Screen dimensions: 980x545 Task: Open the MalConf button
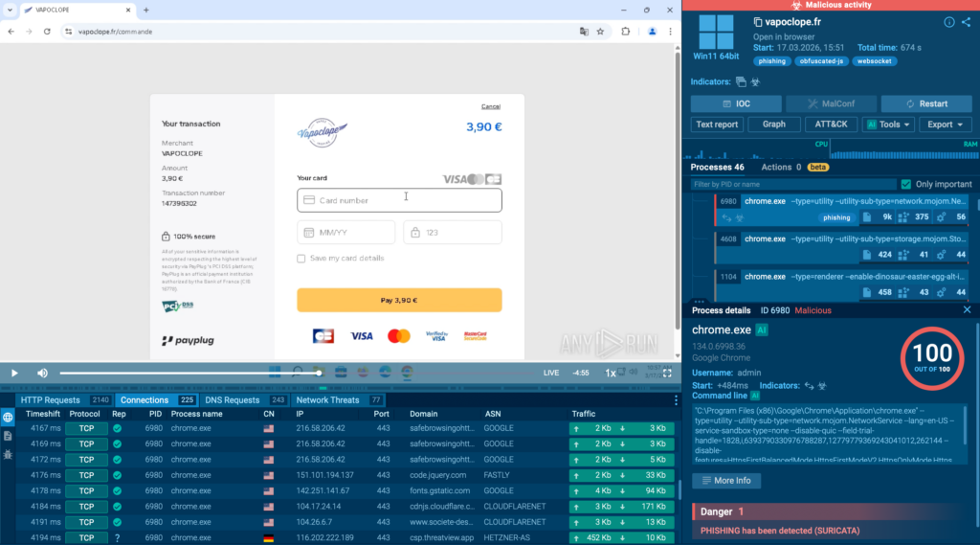(x=832, y=103)
